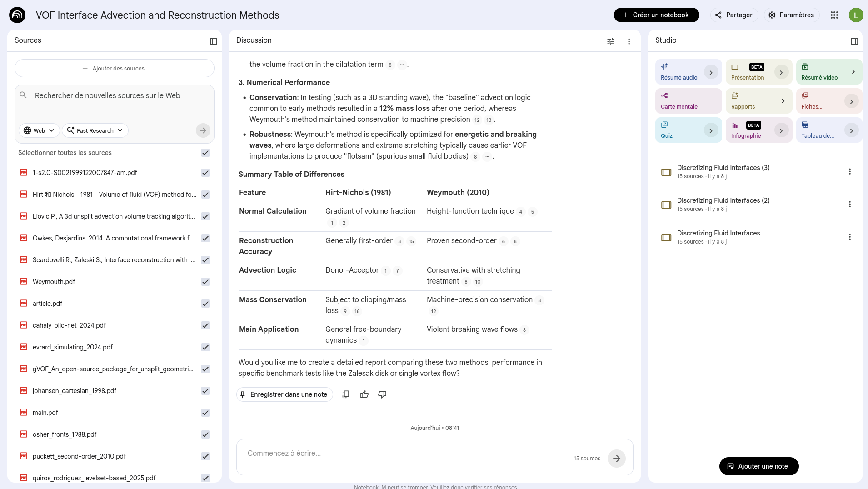Expand more citations after flotsam sentence
868x489 pixels.
click(487, 157)
